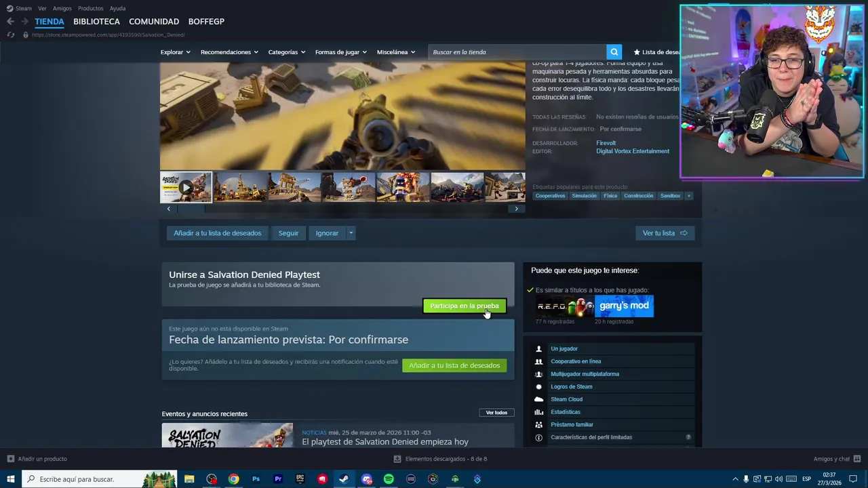Click Añadir un producto plus icon
This screenshot has width=868, height=488.
tap(10, 459)
